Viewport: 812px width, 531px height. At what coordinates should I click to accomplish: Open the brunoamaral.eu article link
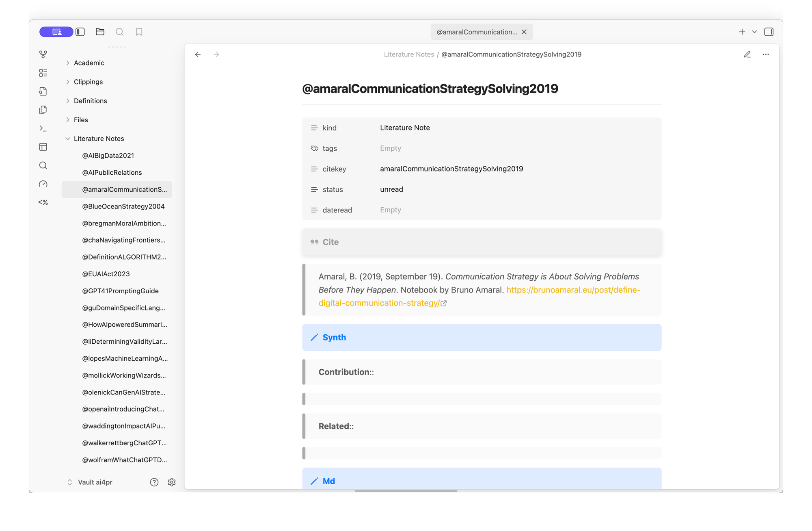pyautogui.click(x=573, y=290)
